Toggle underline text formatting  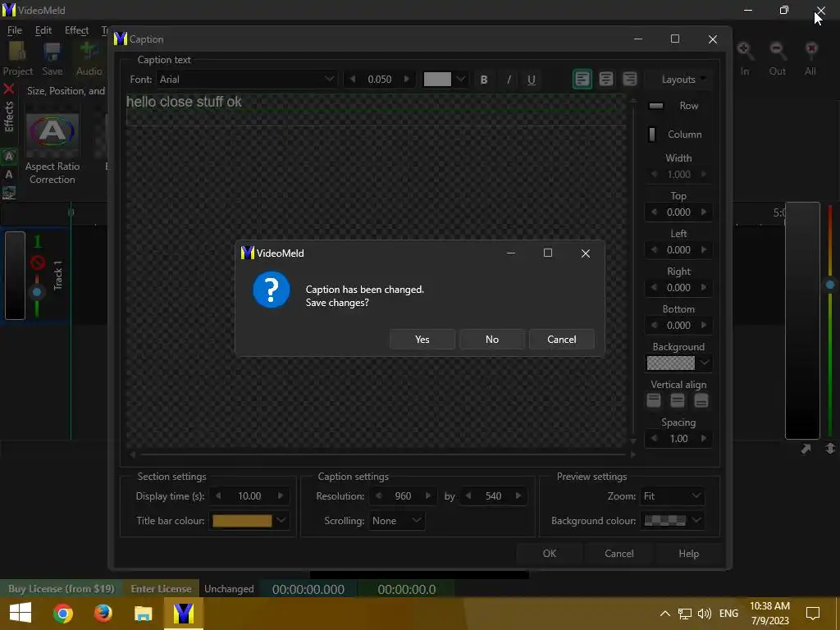tap(532, 80)
